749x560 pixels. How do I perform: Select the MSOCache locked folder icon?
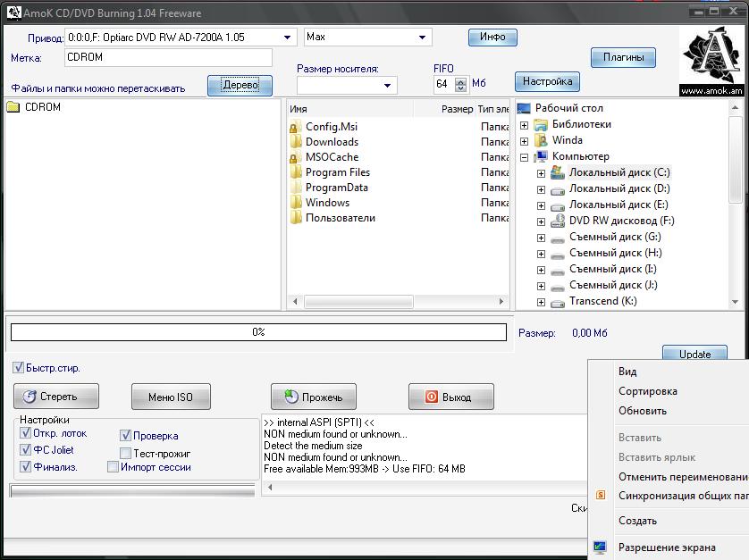tap(295, 157)
